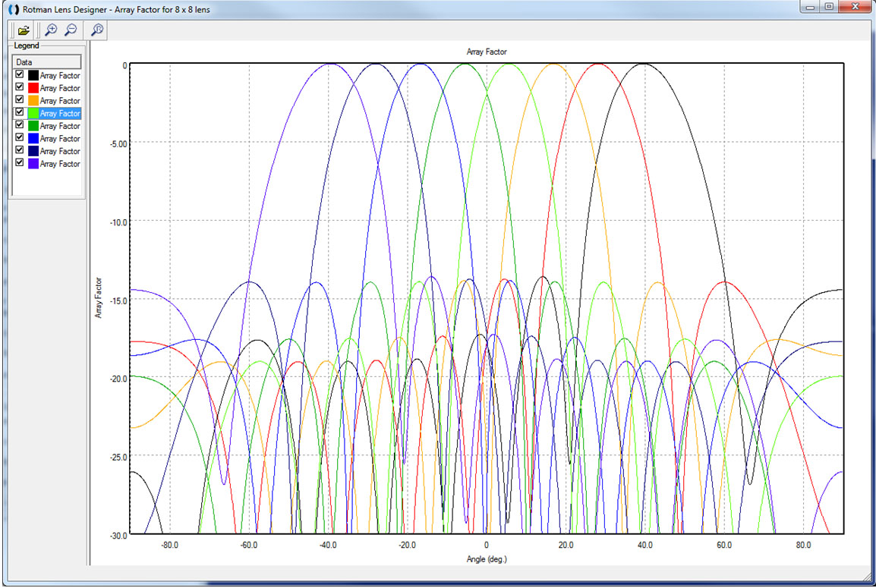Click the navy legend color swatch
The image size is (876, 588).
[x=33, y=151]
